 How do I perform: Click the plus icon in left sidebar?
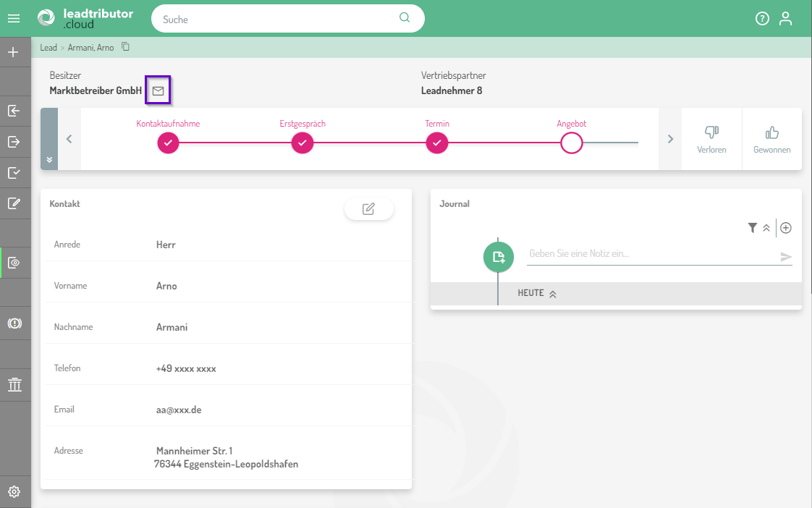(x=13, y=52)
